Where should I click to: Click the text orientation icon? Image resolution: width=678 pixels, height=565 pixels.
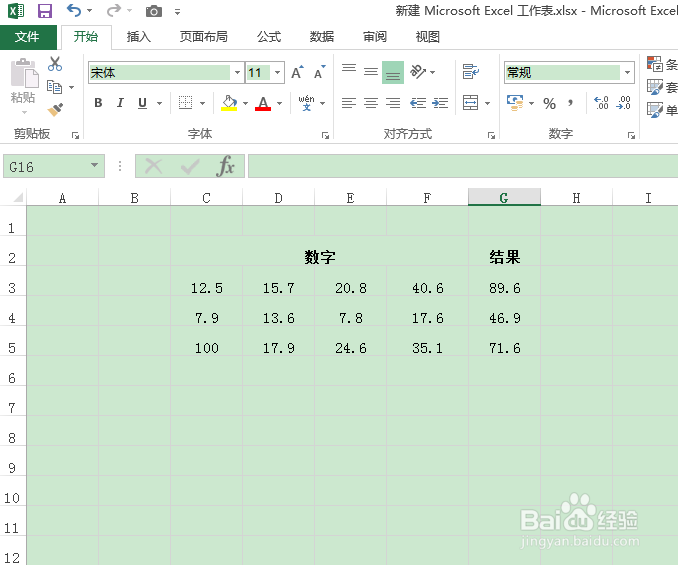click(x=418, y=72)
